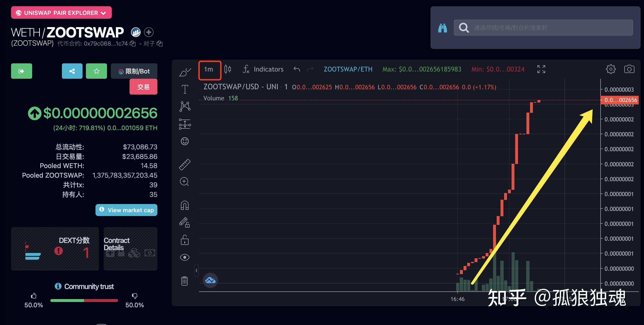The height and width of the screenshot is (325, 644).
Task: Select the pattern drawing tool
Action: [185, 106]
